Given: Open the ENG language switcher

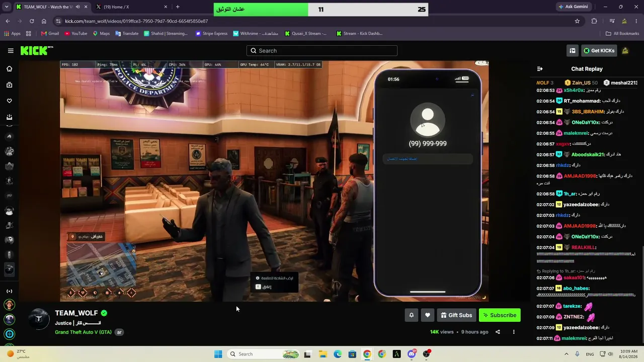Looking at the screenshot, I should point(590,354).
